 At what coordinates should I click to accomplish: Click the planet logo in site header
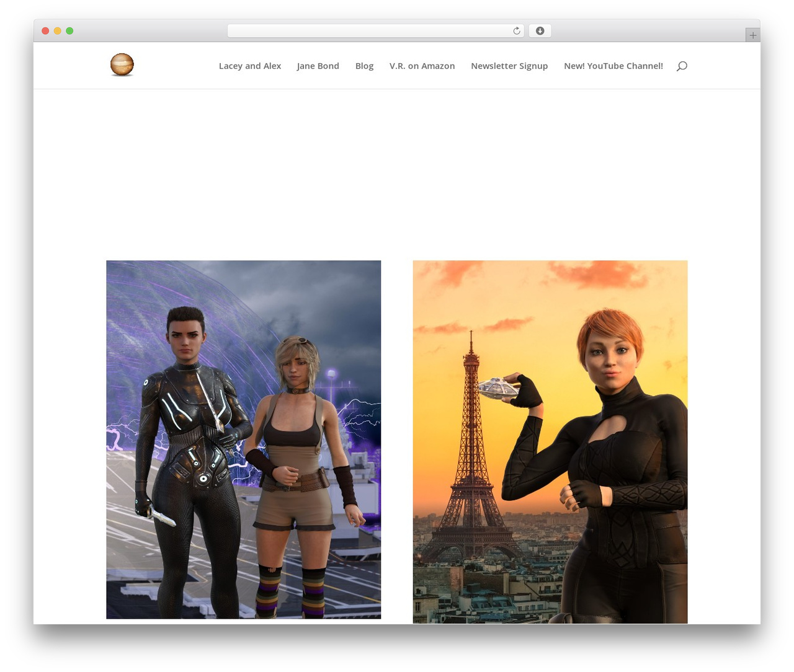point(122,64)
